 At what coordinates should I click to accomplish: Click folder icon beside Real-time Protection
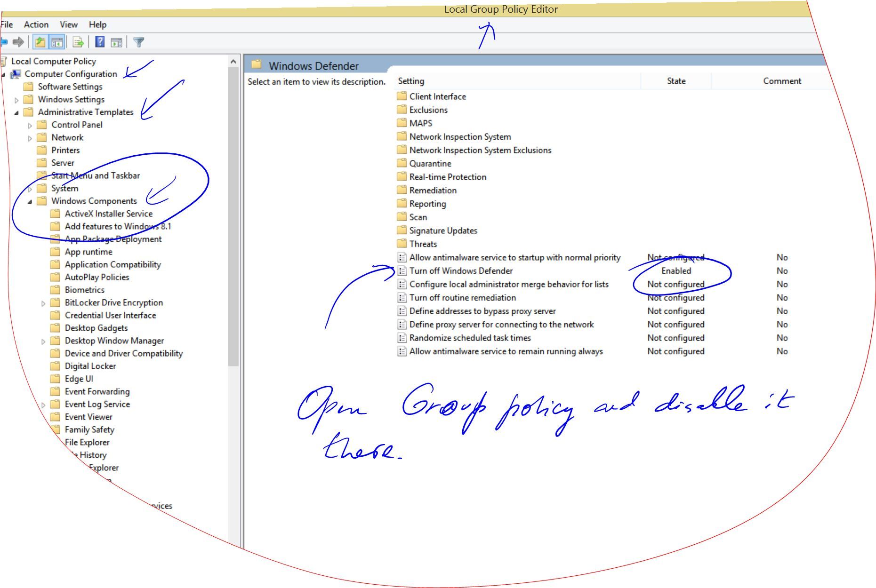pos(402,176)
